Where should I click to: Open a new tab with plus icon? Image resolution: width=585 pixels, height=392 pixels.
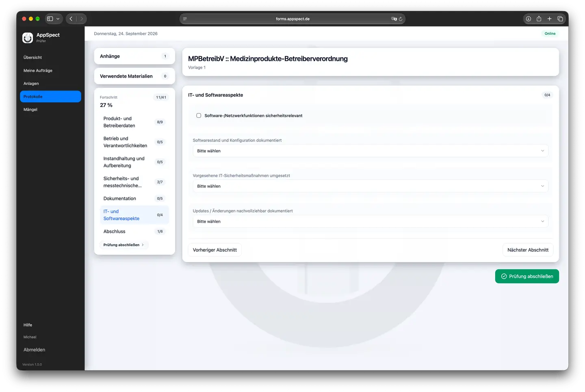pos(550,19)
